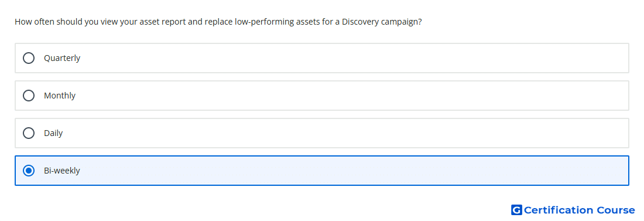The image size is (644, 221).
Task: Select the Quarterly radio button
Action: coord(28,58)
